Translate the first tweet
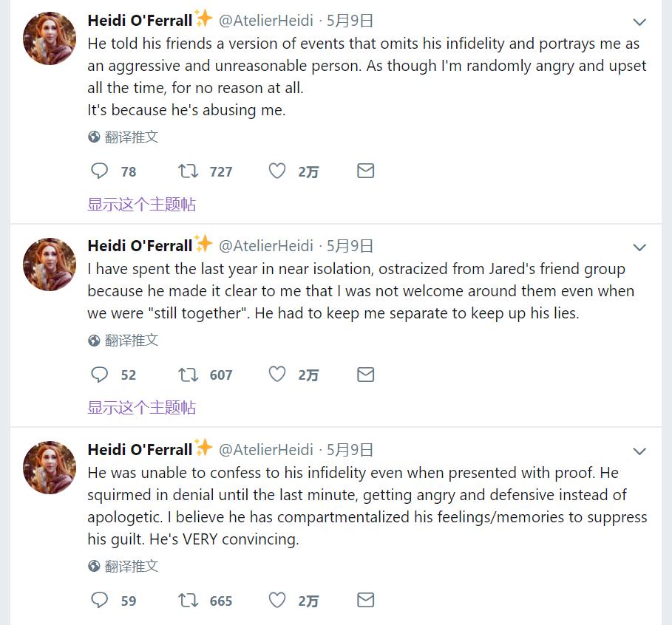 [131, 137]
